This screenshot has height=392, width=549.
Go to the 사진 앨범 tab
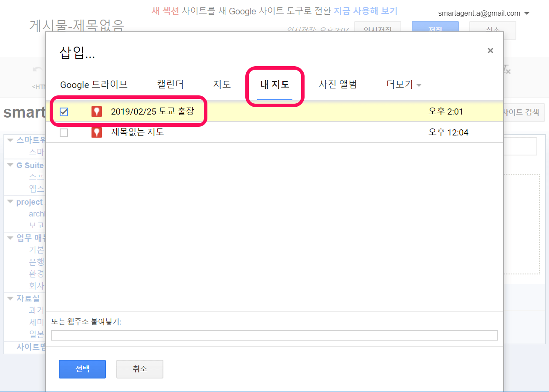338,84
